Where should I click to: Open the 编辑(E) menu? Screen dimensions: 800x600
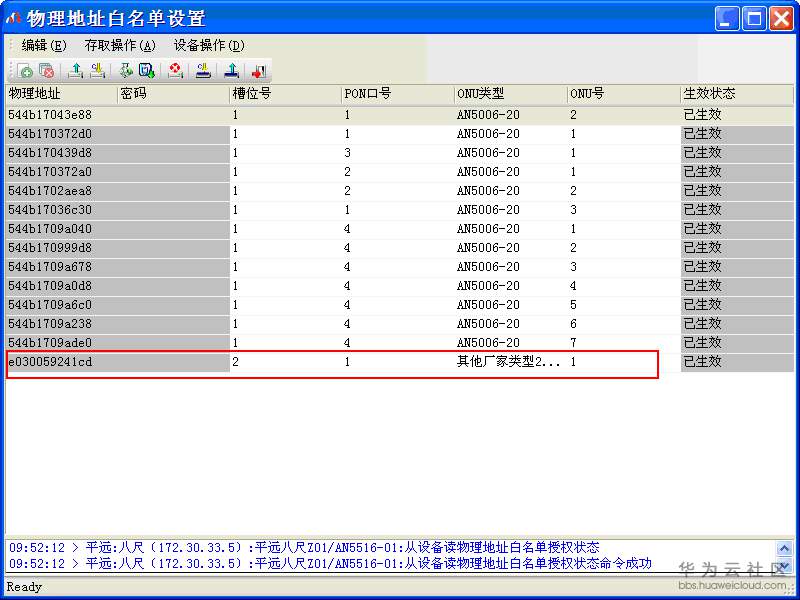click(x=44, y=45)
